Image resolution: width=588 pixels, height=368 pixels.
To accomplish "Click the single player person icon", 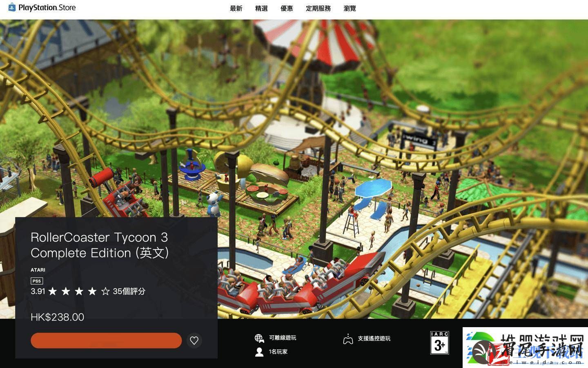I will (259, 352).
